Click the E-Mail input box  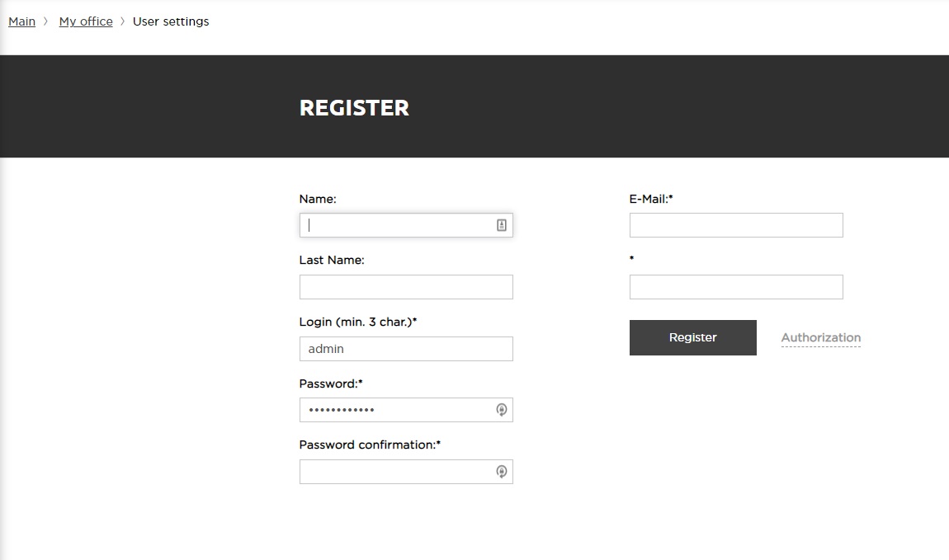pos(736,225)
